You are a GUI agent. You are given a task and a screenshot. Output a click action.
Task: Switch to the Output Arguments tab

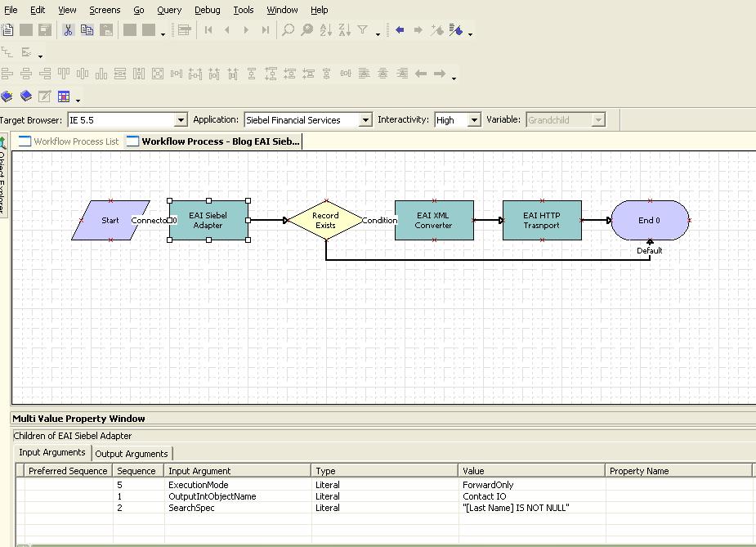point(132,453)
